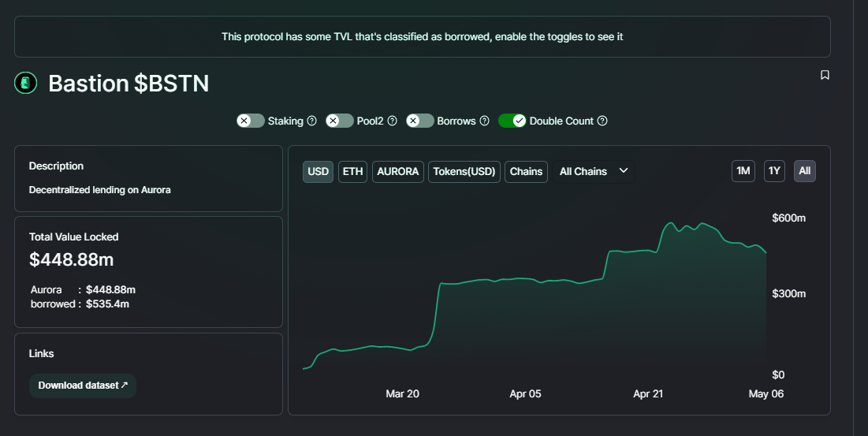Screen dimensions: 868x436
Task: Click the Description heading
Action: [x=56, y=166]
